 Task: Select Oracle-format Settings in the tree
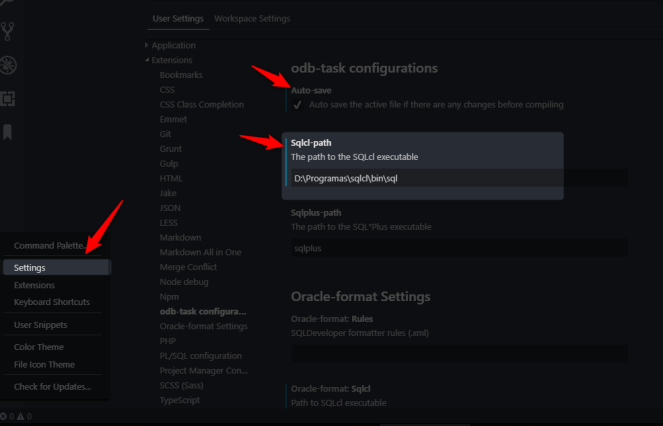[x=203, y=326]
